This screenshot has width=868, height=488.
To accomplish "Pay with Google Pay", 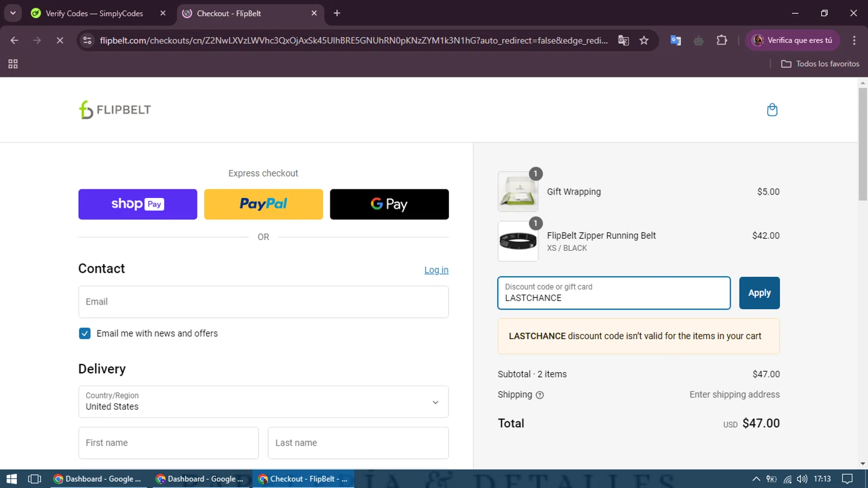I will [x=389, y=204].
